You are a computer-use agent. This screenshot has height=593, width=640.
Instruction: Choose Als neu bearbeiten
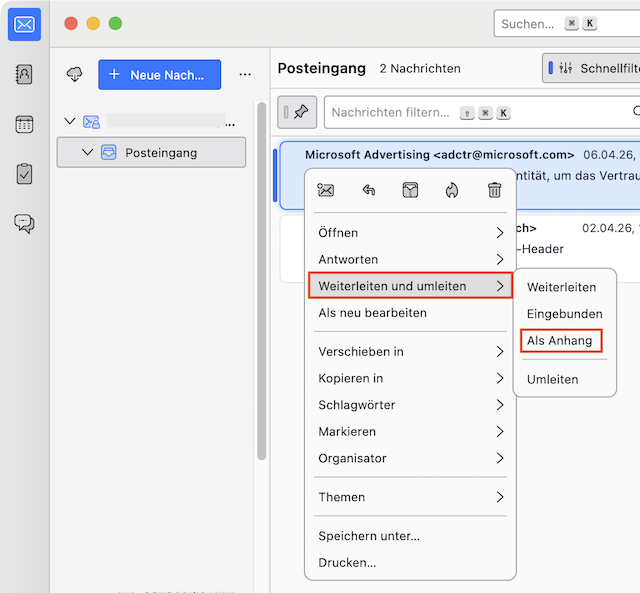coord(410,313)
